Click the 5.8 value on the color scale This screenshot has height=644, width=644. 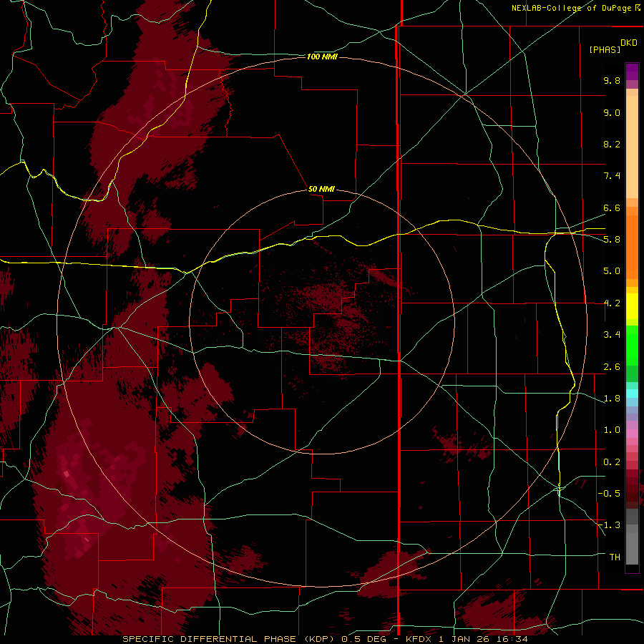[x=612, y=240]
